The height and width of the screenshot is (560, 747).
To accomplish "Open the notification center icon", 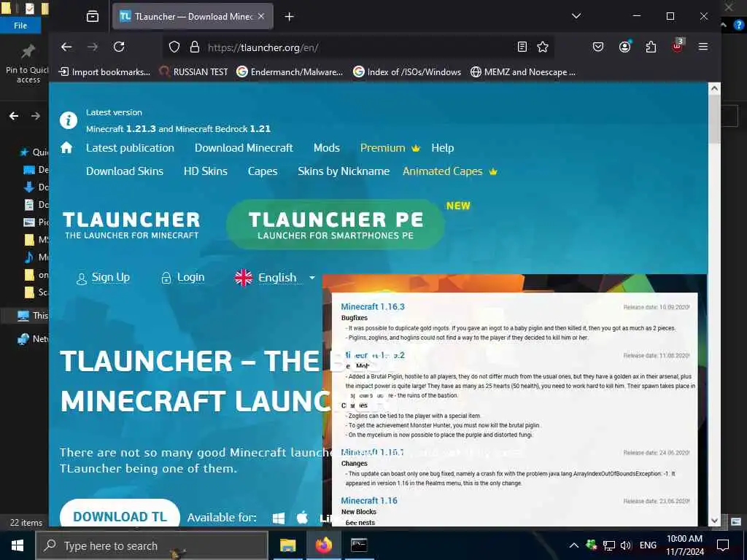I will point(723,545).
